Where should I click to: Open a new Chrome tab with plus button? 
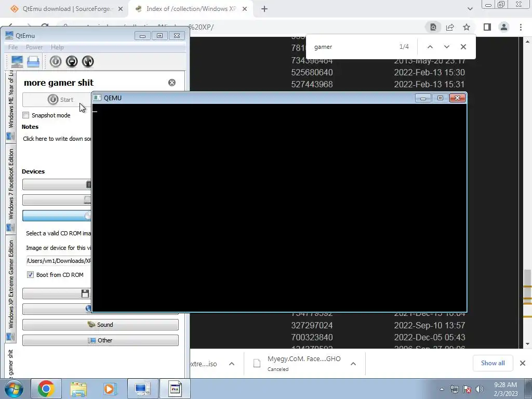click(x=264, y=9)
